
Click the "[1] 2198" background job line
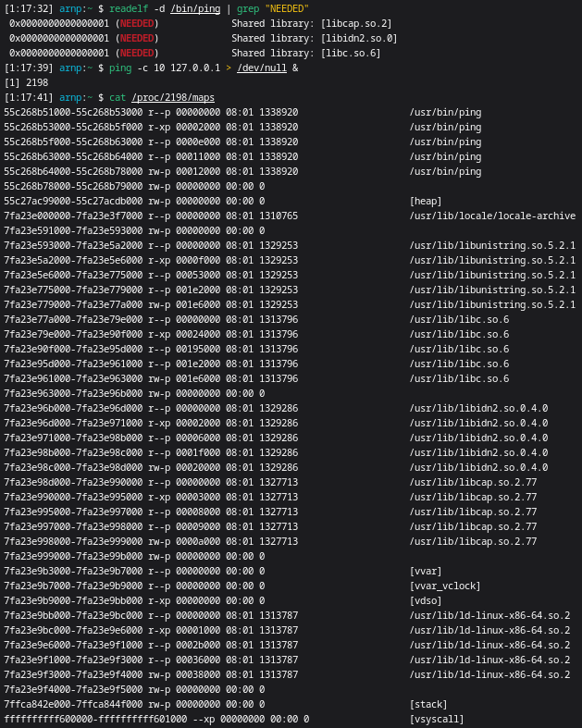click(x=26, y=82)
